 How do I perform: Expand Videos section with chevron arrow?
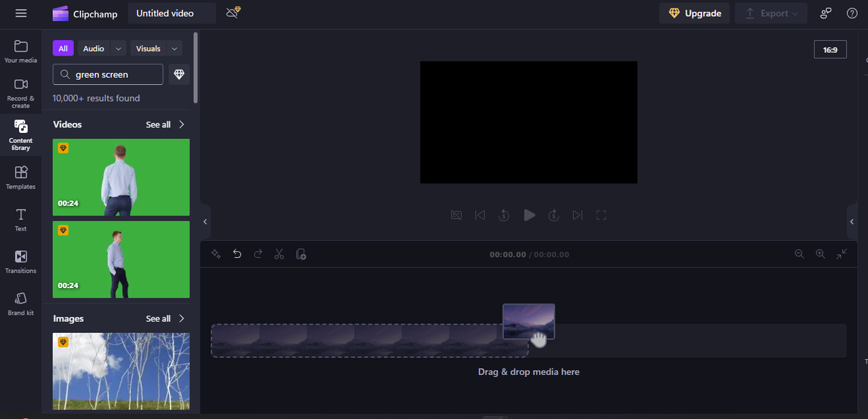coord(182,125)
